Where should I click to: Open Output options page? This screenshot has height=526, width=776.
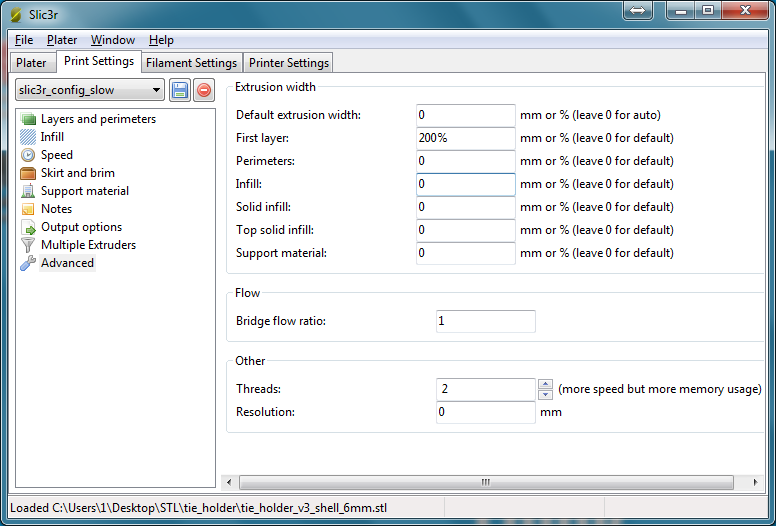[x=81, y=227]
